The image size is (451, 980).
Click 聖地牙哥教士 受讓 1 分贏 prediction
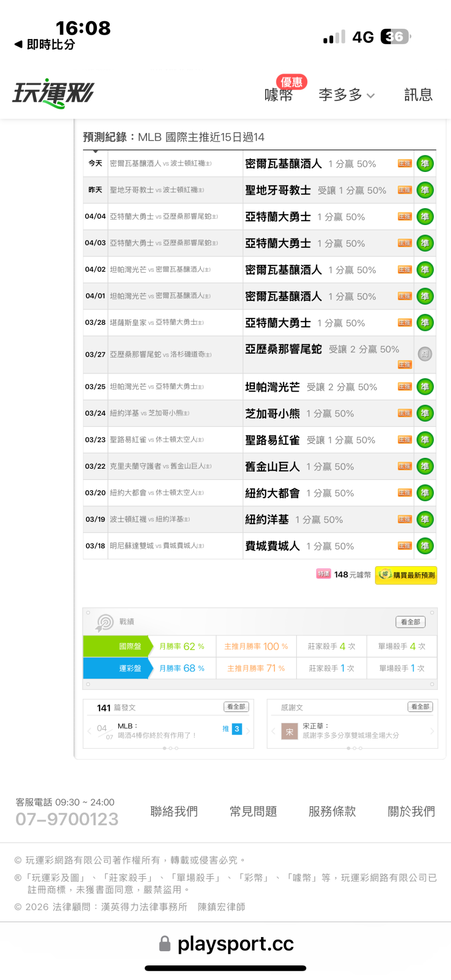click(316, 190)
